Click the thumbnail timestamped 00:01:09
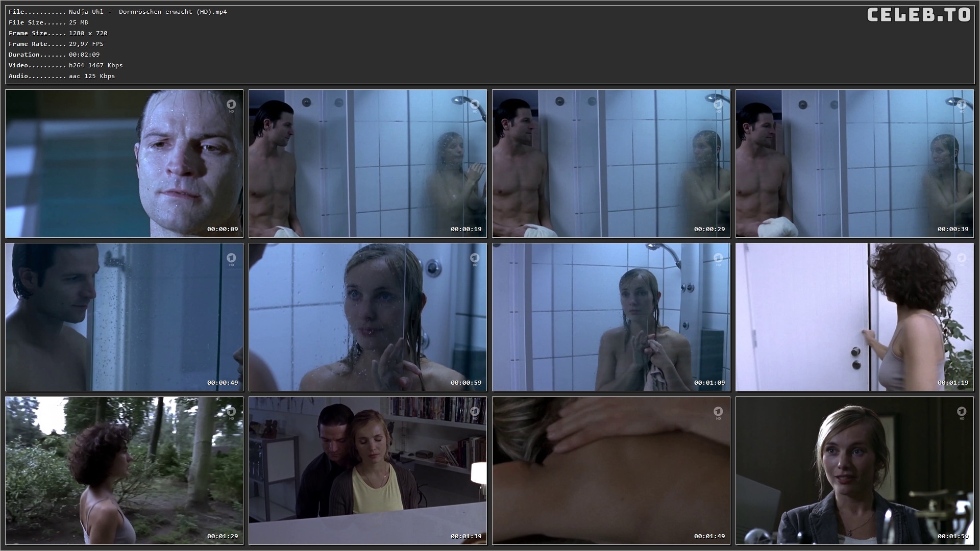 click(611, 317)
